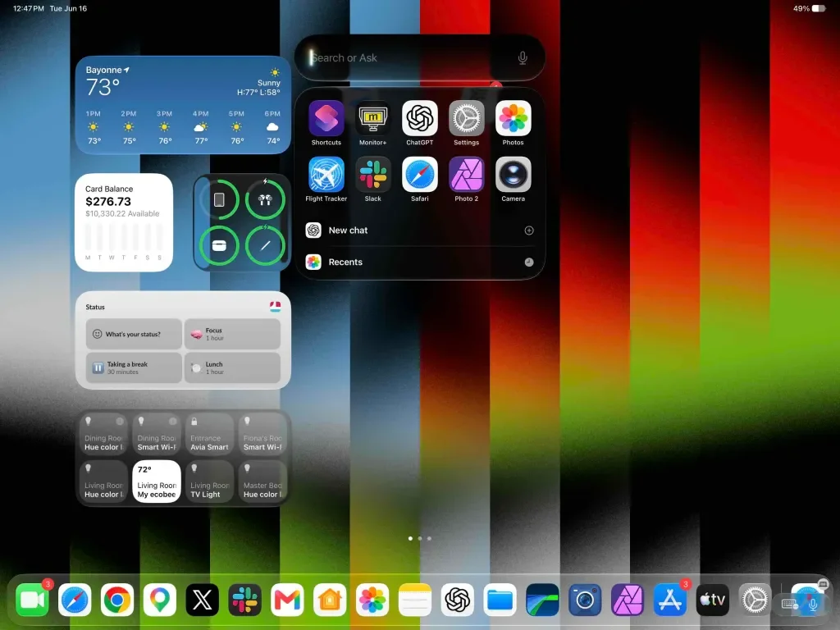This screenshot has width=840, height=630.
Task: Open Photos from the Spotlight suggestions grid
Action: 514,118
